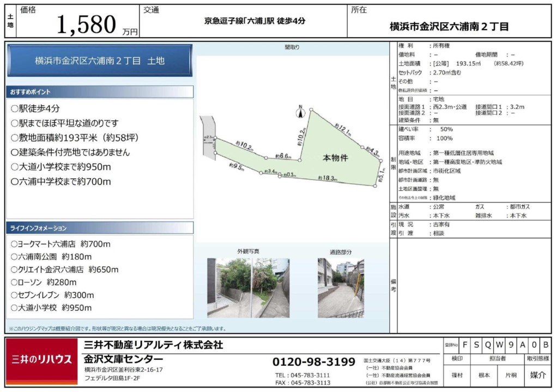Viewport: 556px width, 392px height.
Task: Select the おすすめポイント section header
Action: pyautogui.click(x=99, y=92)
